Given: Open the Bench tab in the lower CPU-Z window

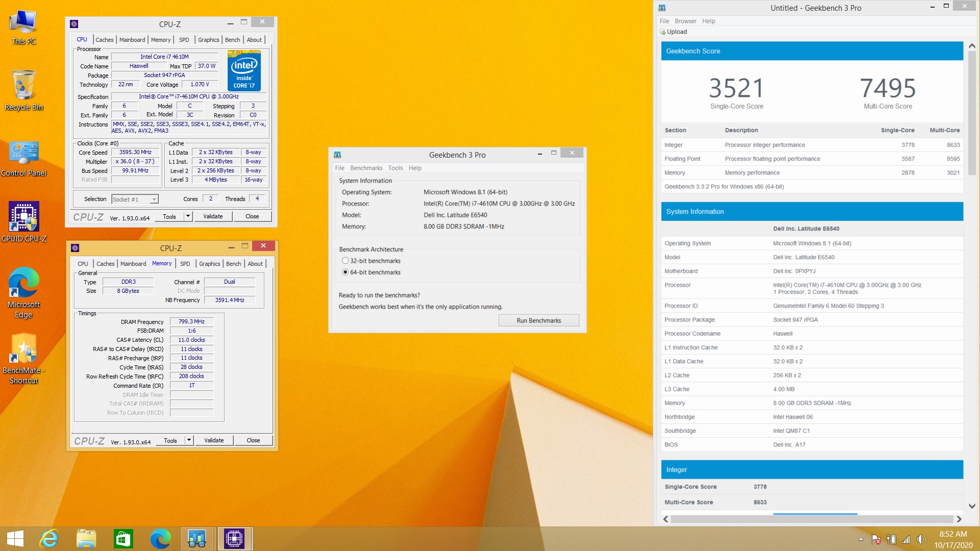Looking at the screenshot, I should [233, 264].
